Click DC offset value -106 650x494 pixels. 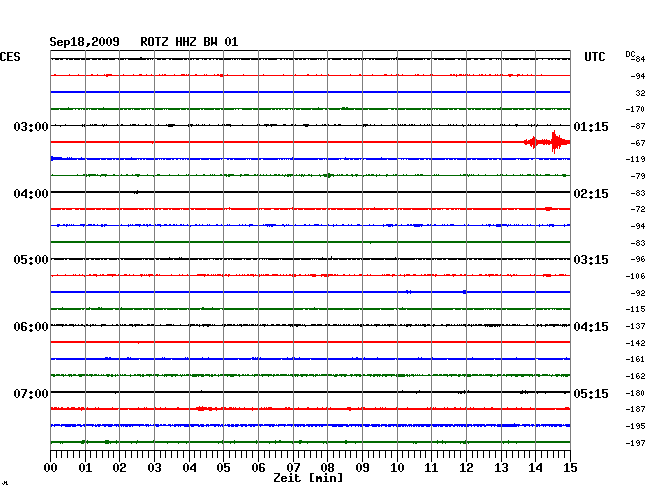[635, 276]
